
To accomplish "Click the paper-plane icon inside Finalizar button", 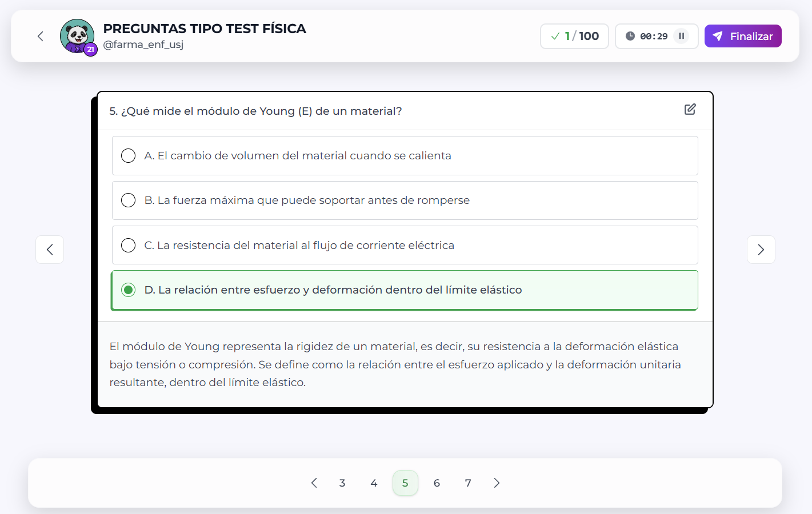I will 718,35.
